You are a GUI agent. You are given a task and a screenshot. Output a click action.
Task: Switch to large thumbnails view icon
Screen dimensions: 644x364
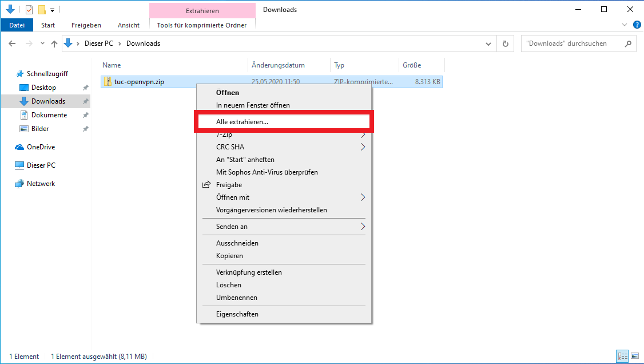[x=635, y=356]
